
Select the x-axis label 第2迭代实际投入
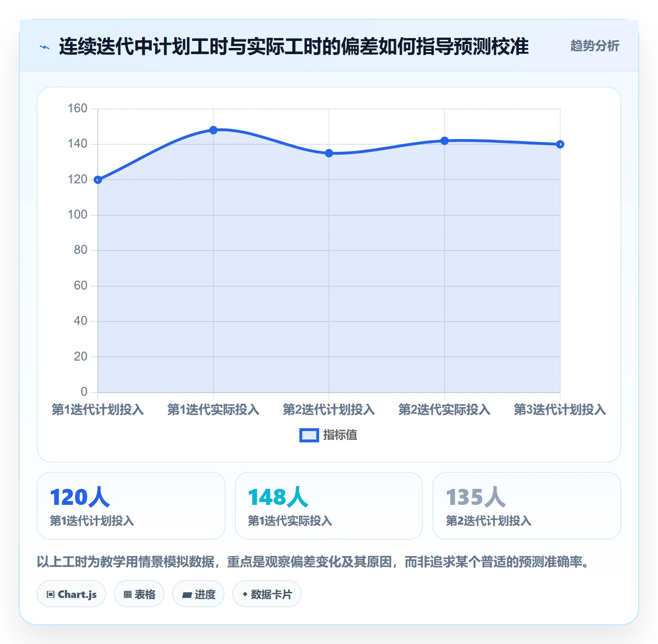point(445,409)
